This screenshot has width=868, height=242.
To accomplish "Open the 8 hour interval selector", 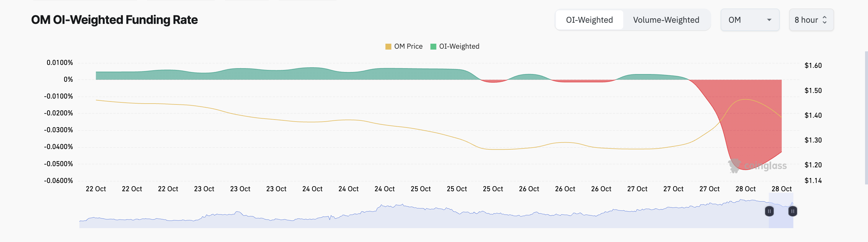I will [x=811, y=20].
